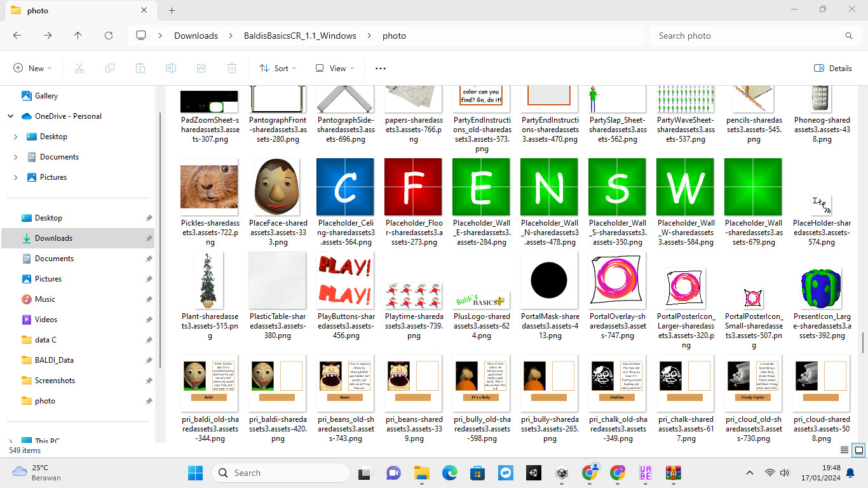This screenshot has height=488, width=868.
Task: Select the PresentIcon_Large thumbnail
Action: pos(820,288)
